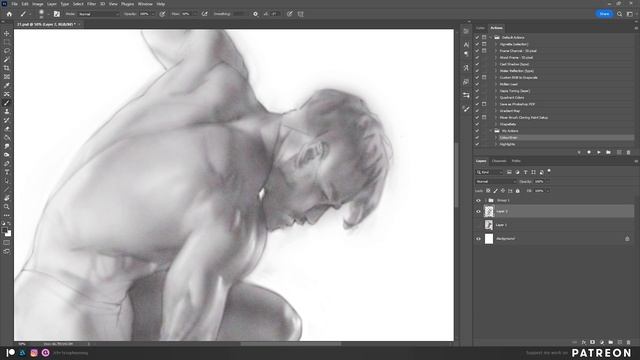Screen dimensions: 640x360
Task: Select the Eraser tool
Action: point(7,129)
